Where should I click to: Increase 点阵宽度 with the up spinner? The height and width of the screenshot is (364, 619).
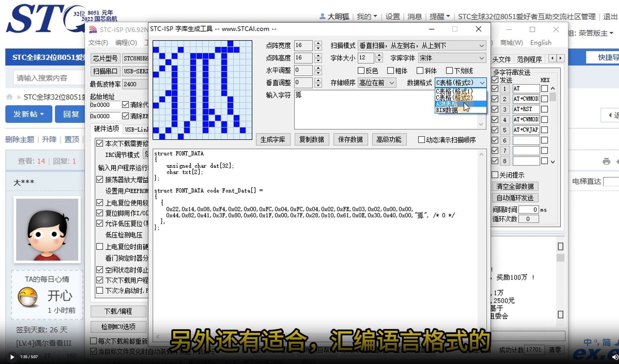pos(318,43)
